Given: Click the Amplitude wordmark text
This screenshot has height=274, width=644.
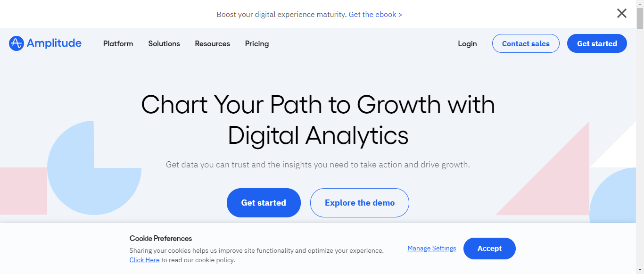Looking at the screenshot, I should 54,43.
